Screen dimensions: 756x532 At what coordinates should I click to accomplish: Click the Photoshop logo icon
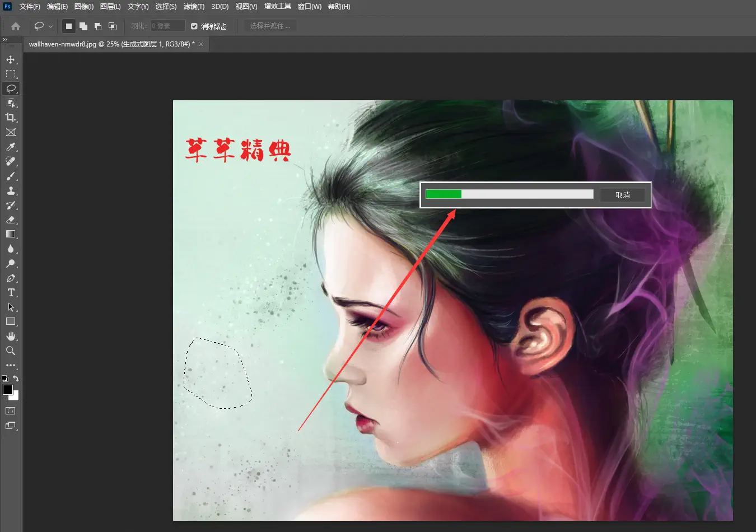(x=7, y=6)
